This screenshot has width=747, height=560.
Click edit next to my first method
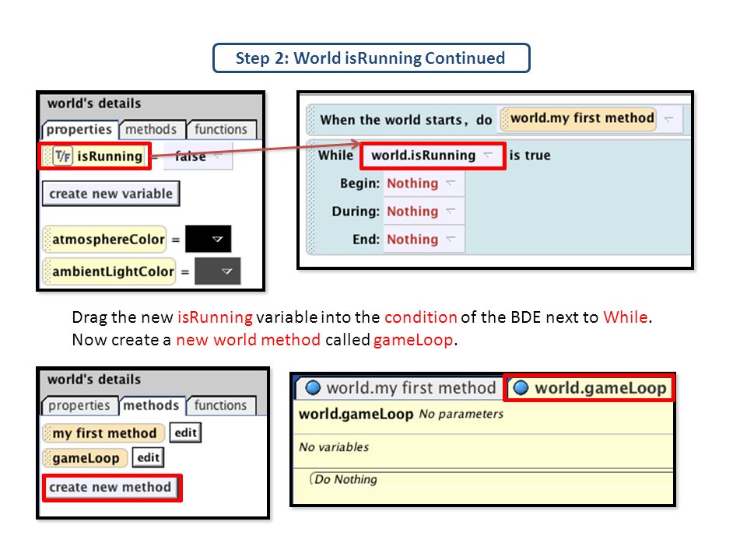185,433
